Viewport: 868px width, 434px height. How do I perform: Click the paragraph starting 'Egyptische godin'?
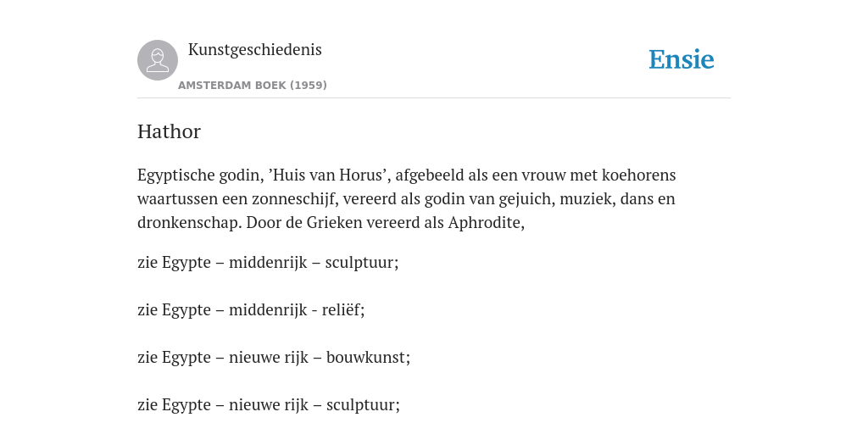coord(406,198)
